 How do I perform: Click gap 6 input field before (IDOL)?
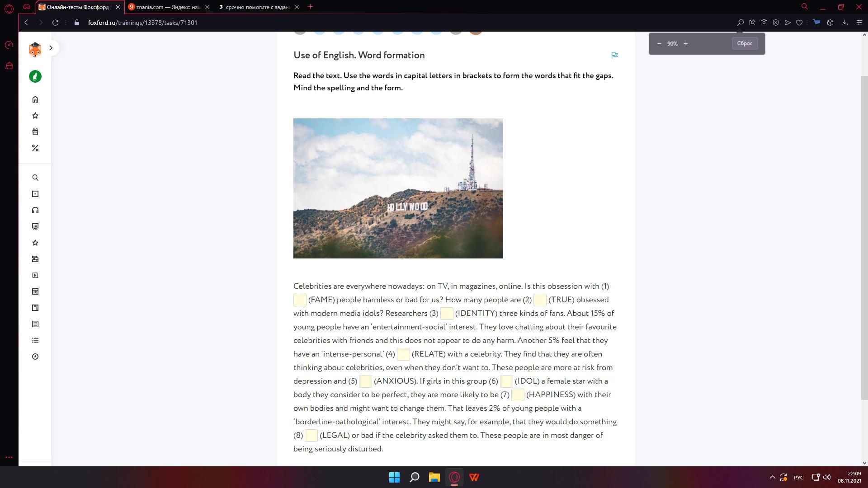coord(506,381)
